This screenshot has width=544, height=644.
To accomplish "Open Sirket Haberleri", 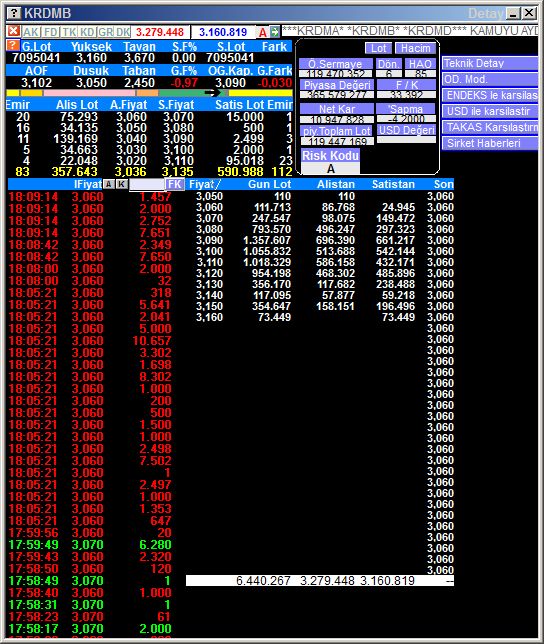I will click(490, 143).
